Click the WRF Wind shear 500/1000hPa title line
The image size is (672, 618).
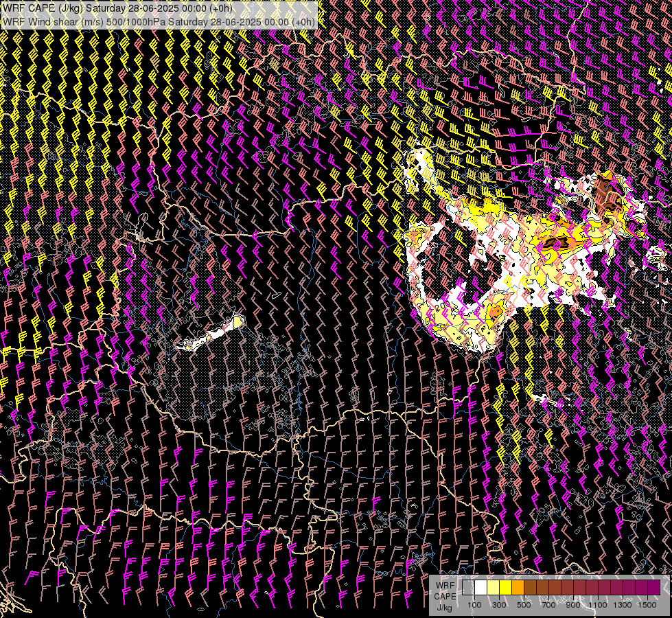159,22
